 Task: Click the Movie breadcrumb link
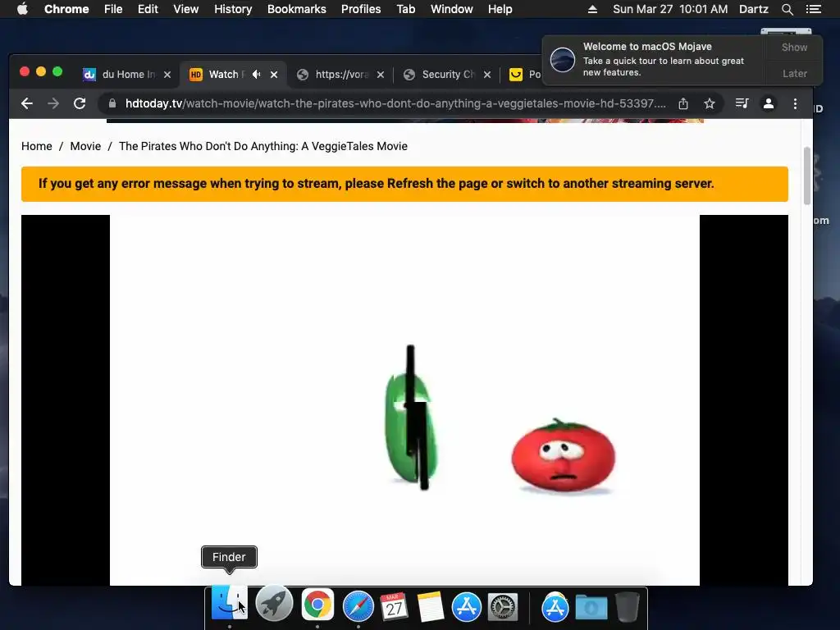coord(85,146)
